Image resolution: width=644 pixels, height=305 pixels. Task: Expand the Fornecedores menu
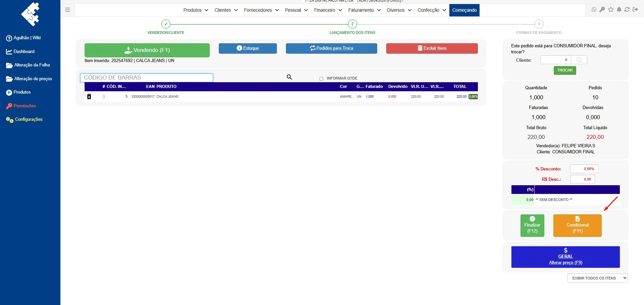tap(261, 10)
